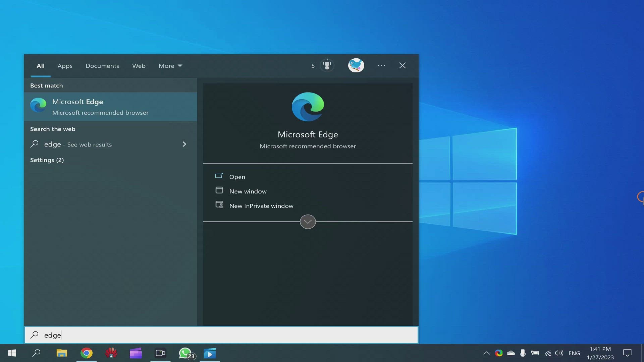This screenshot has width=644, height=362.
Task: Show hidden system tray icons
Action: click(x=487, y=353)
